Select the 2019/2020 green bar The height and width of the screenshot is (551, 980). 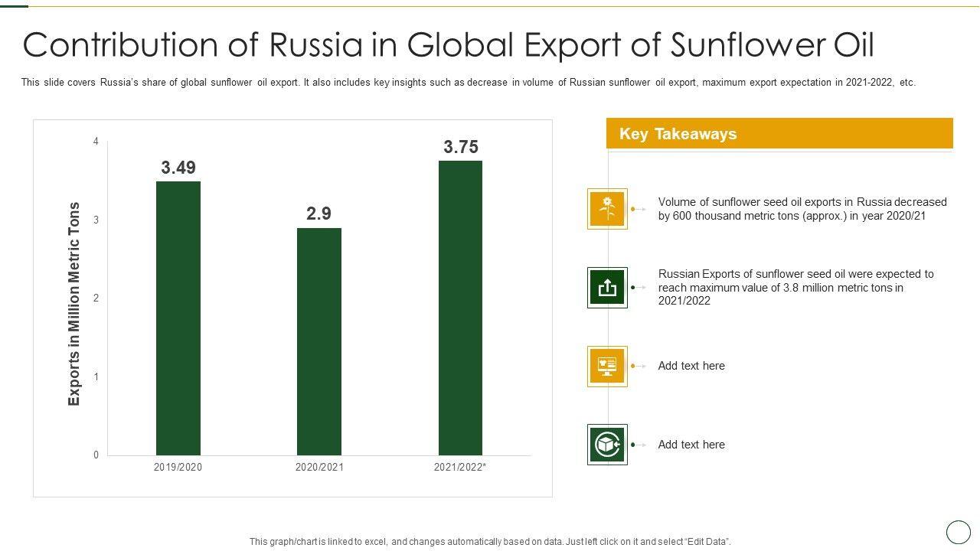pyautogui.click(x=178, y=318)
